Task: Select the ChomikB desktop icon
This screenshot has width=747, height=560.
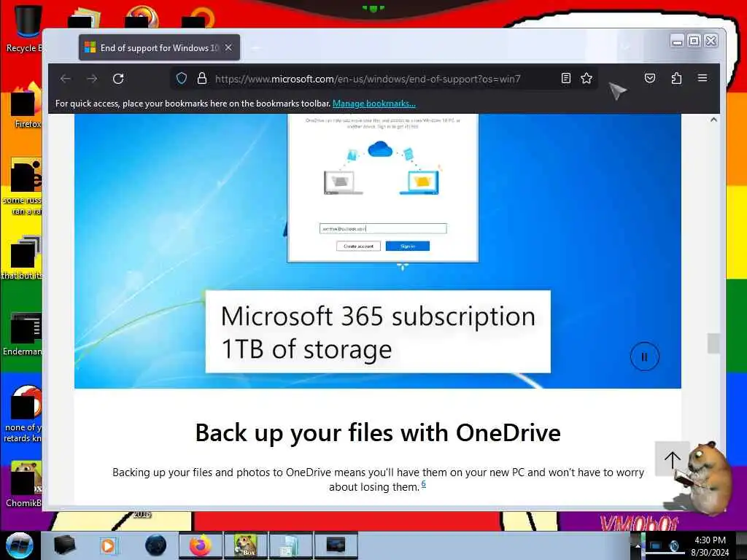Action: tap(25, 484)
